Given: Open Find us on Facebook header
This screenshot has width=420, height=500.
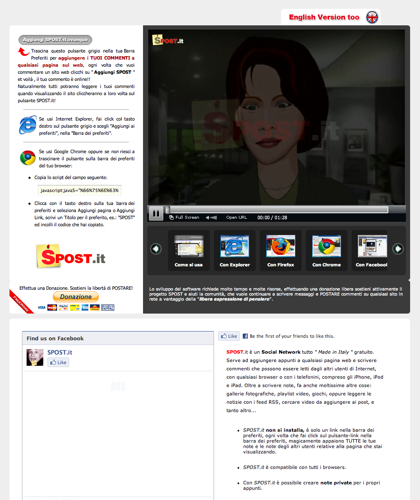Looking at the screenshot, I should pyautogui.click(x=55, y=338).
